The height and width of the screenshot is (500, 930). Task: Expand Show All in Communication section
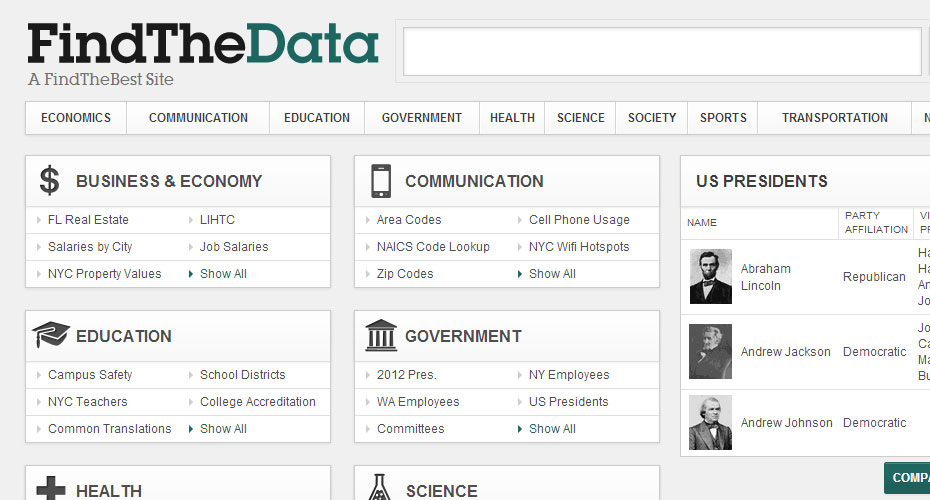pyautogui.click(x=552, y=274)
